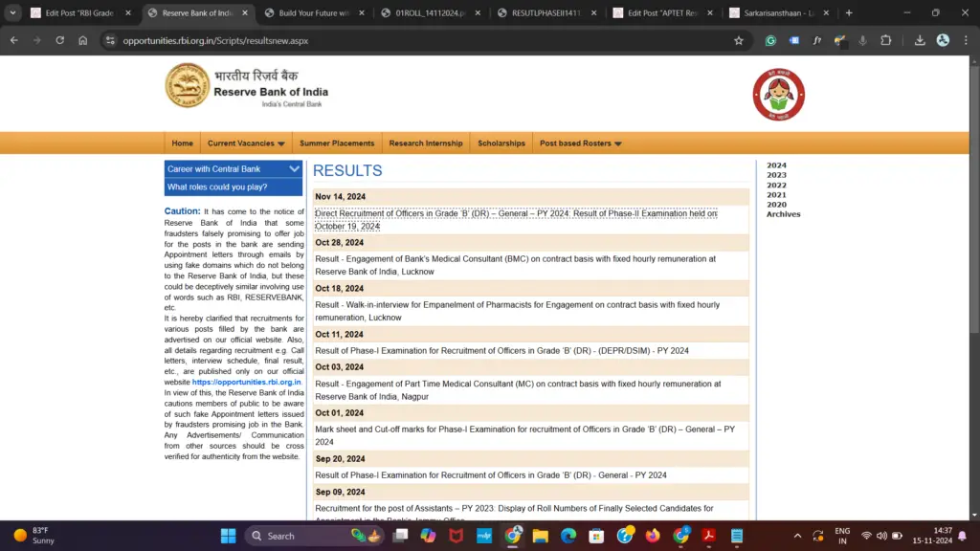Screen dimensions: 980x551
Task: Open BMC Lucknow result of Oct 28
Action: coord(516,265)
